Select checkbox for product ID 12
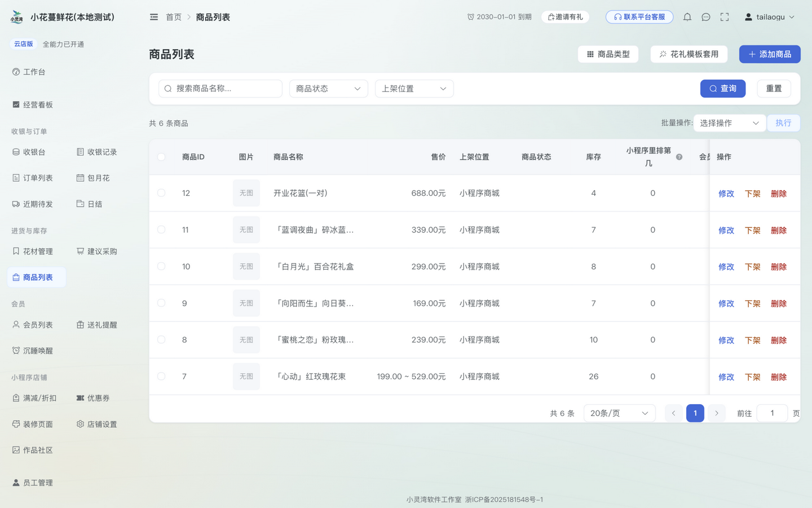The image size is (812, 508). point(161,193)
